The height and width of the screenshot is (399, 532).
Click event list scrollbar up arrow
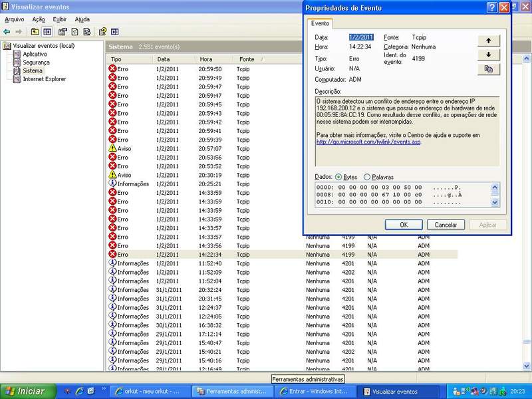[527, 59]
